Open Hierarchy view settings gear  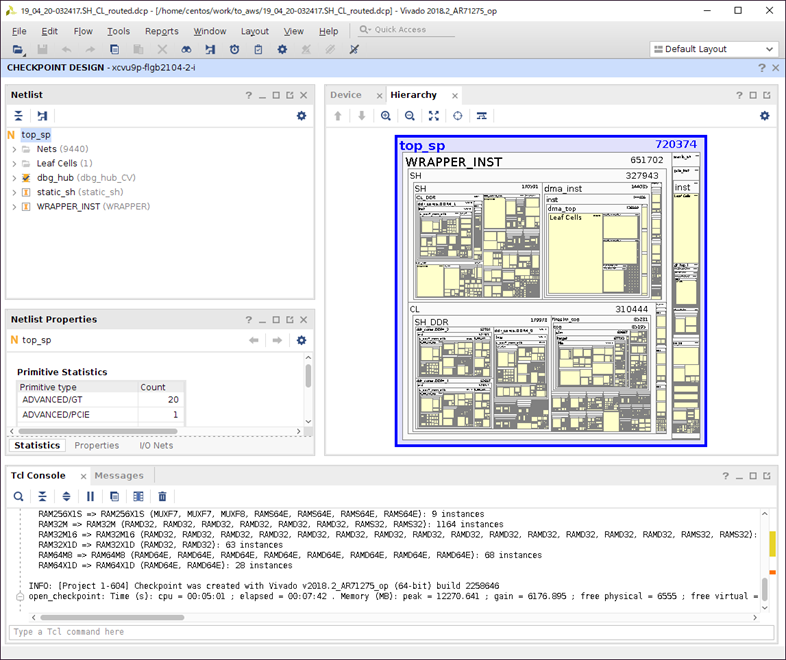click(764, 116)
